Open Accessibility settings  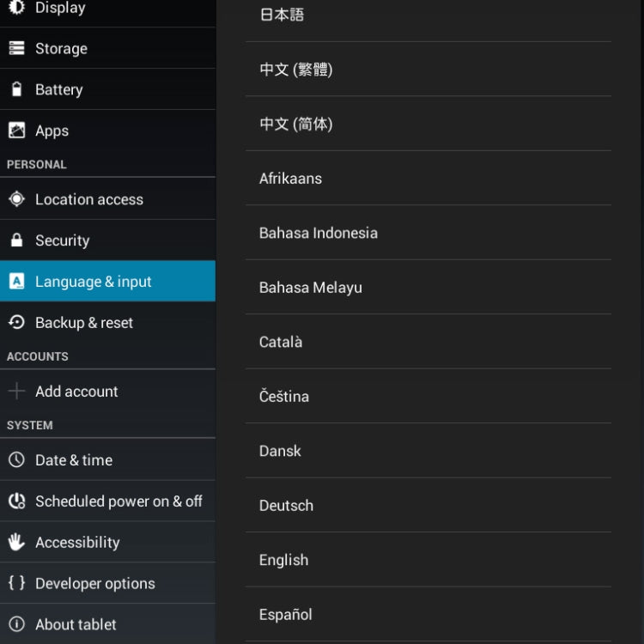107,542
